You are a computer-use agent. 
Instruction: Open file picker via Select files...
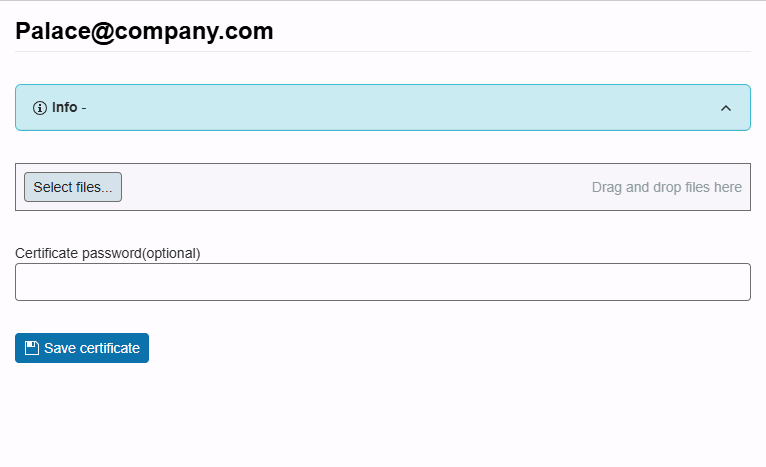73,187
